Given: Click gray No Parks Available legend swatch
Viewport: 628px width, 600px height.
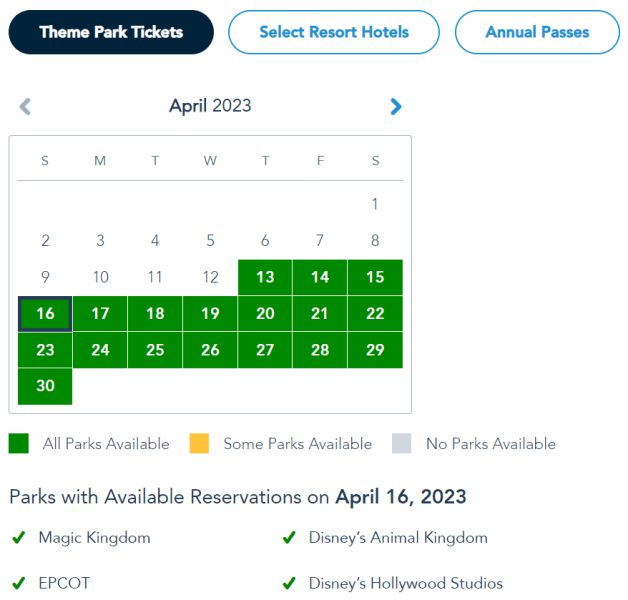Looking at the screenshot, I should [402, 444].
